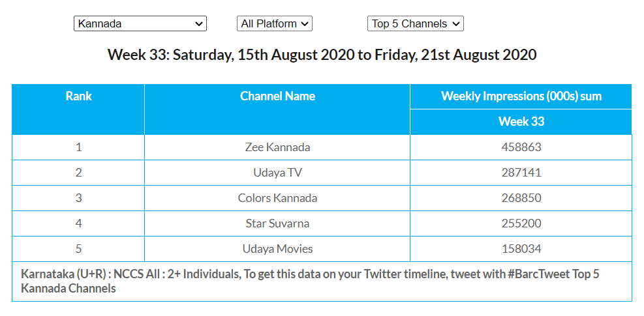Click the 458863 impressions value
This screenshot has width=644, height=316.
521,147
